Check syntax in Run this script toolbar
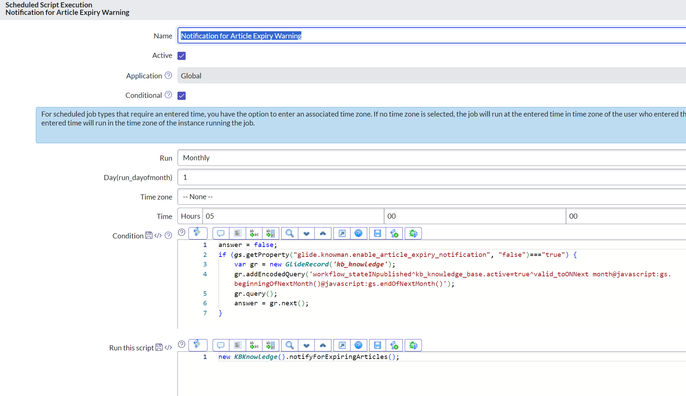 point(394,346)
